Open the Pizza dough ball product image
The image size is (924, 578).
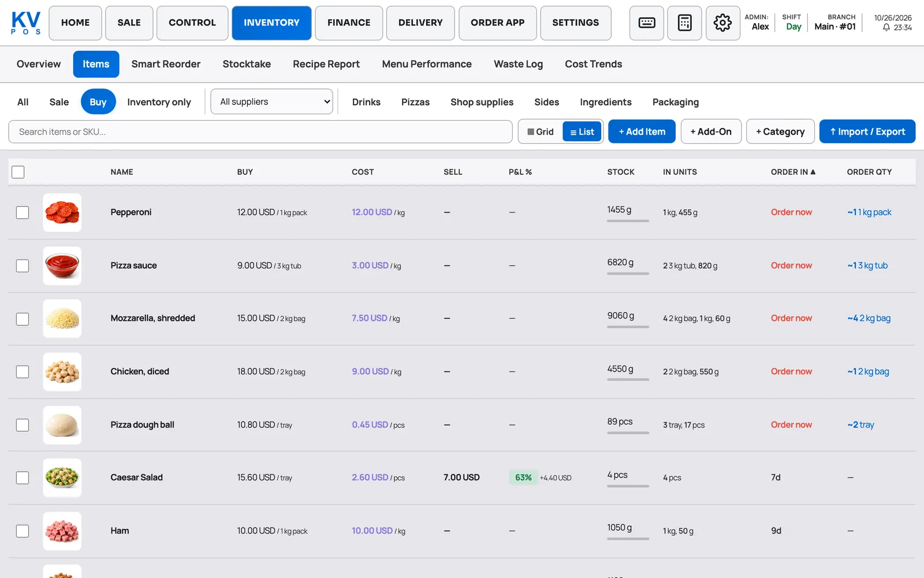[62, 425]
